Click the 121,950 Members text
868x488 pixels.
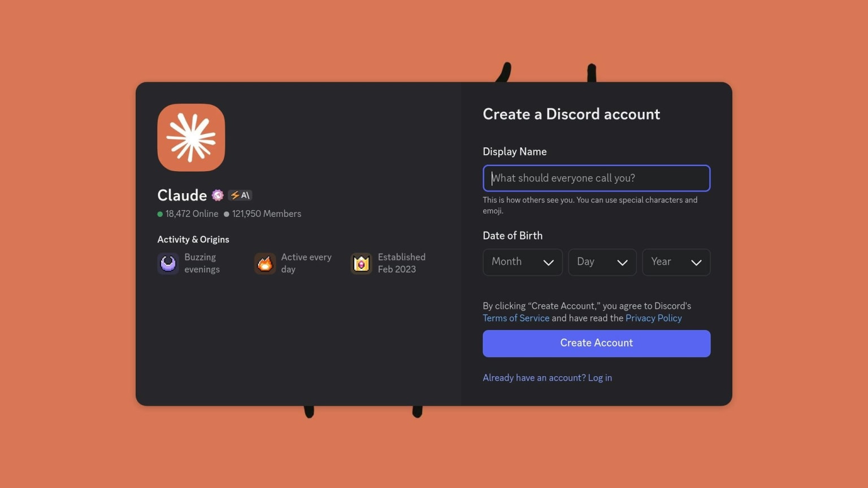(x=267, y=214)
